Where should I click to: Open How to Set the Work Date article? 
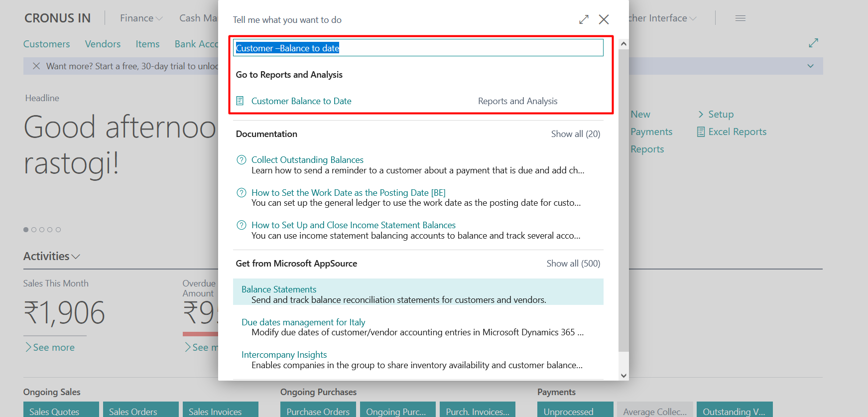349,193
